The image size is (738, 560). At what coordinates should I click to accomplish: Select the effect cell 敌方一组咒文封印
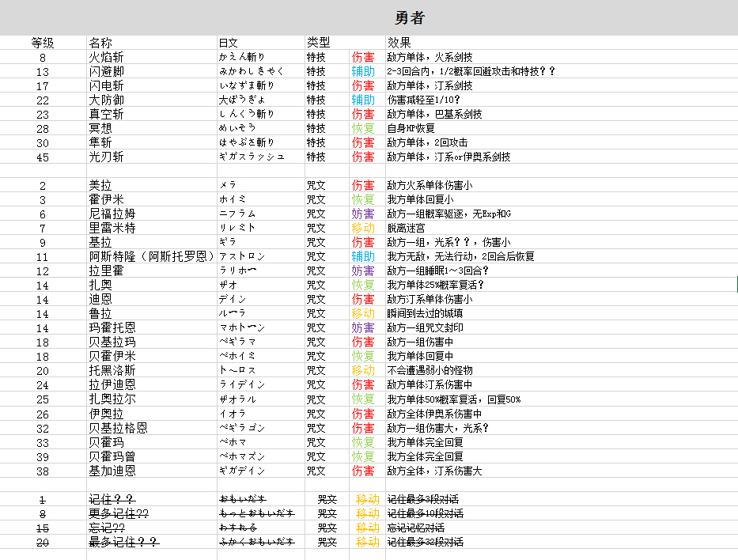pyautogui.click(x=425, y=327)
